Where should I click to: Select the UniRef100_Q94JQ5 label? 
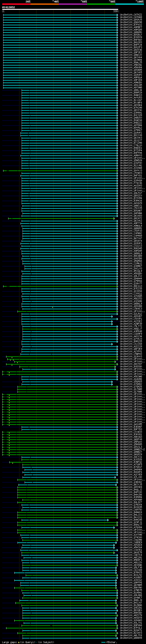coord(131,85)
